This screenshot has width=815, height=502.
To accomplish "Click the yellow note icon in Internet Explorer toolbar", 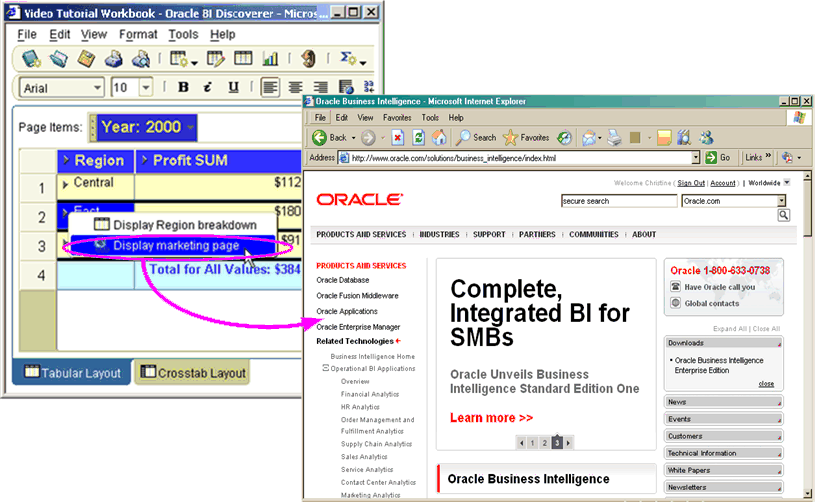I will click(x=664, y=138).
